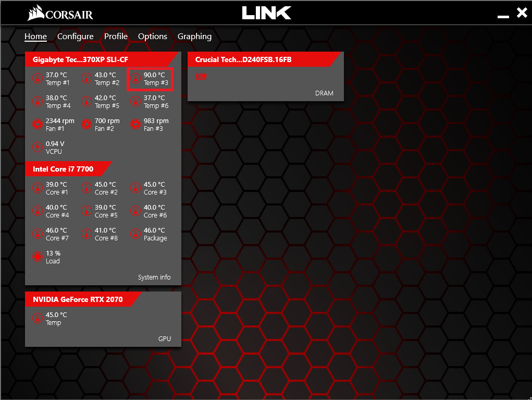Click the Temp #4 thermometer icon

pos(38,102)
